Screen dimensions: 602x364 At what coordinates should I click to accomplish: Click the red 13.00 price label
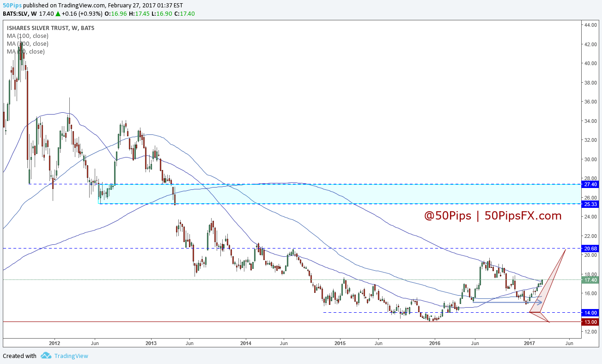tap(591, 322)
